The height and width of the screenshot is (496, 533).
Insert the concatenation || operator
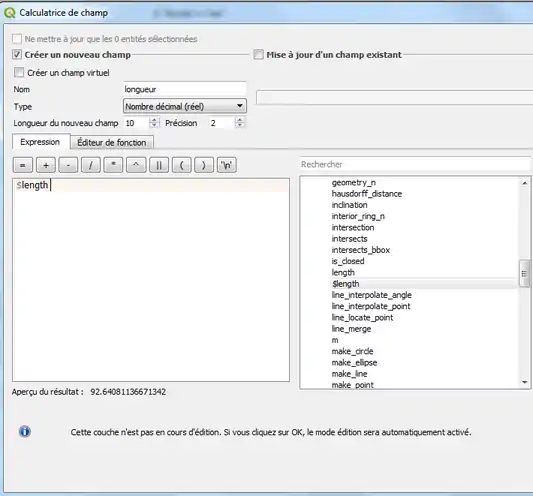pos(159,165)
